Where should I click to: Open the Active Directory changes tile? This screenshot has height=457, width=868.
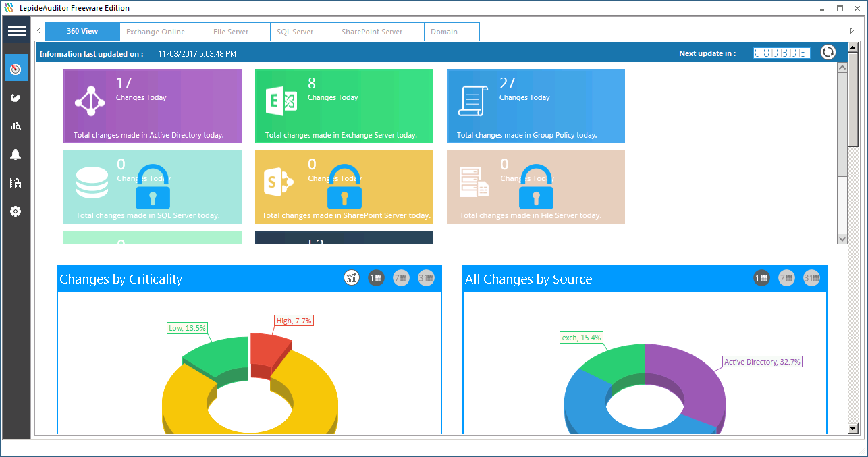[x=153, y=106]
